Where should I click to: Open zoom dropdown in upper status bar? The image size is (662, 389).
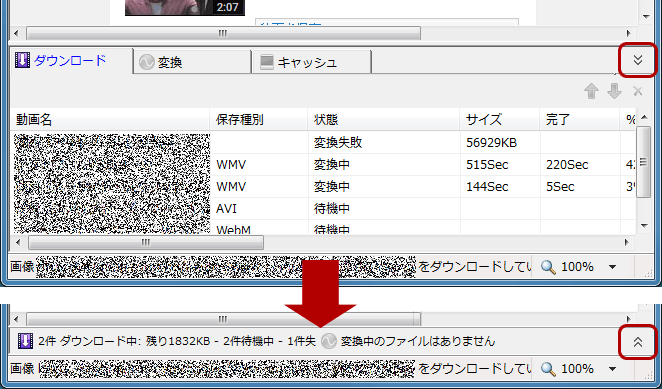pos(612,267)
